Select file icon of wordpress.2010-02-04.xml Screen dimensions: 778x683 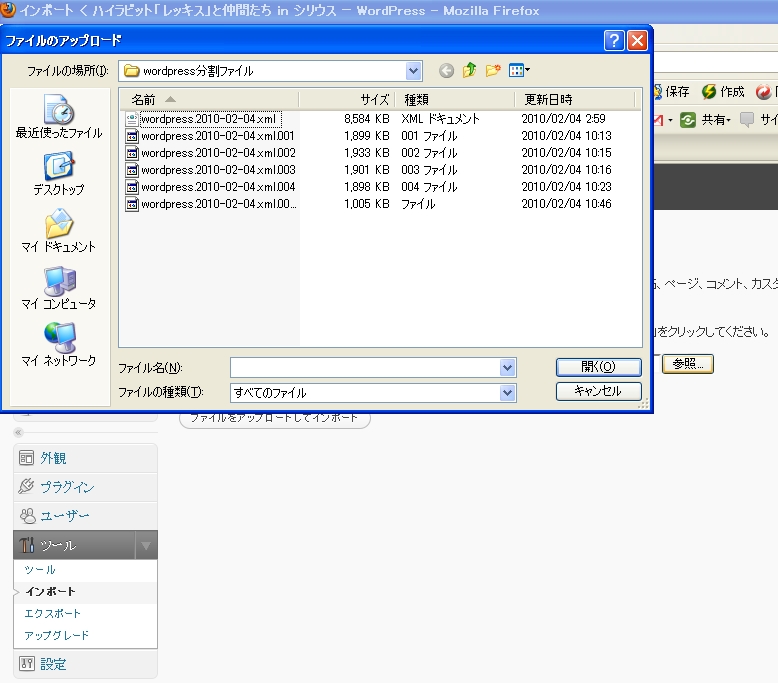coord(131,119)
